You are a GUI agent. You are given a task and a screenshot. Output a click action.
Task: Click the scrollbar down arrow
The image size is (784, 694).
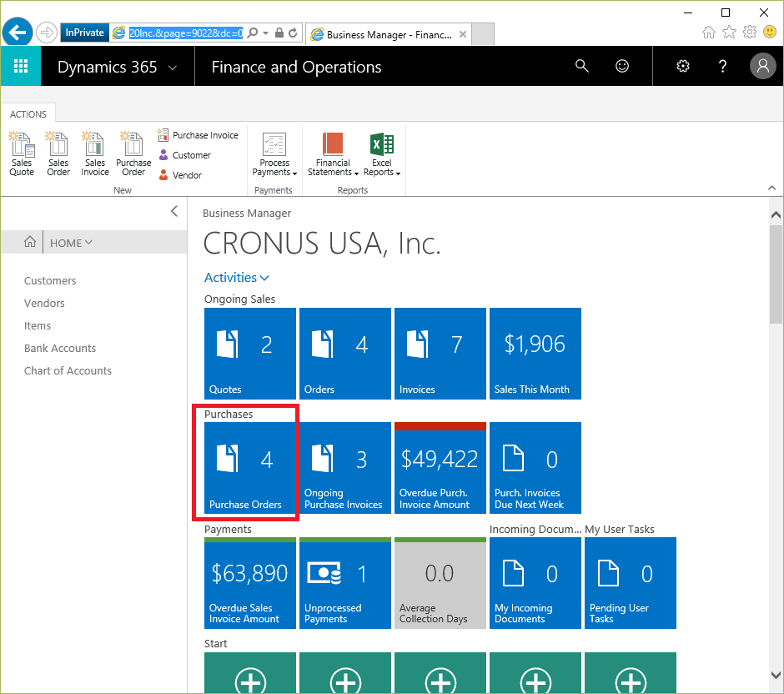coord(776,675)
